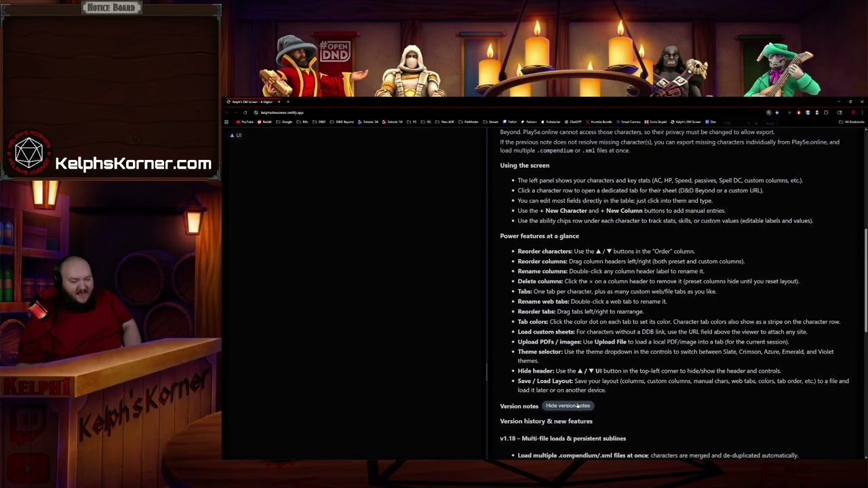This screenshot has width=868, height=488.
Task: Click the 'Hide header:' list item
Action: [649, 371]
